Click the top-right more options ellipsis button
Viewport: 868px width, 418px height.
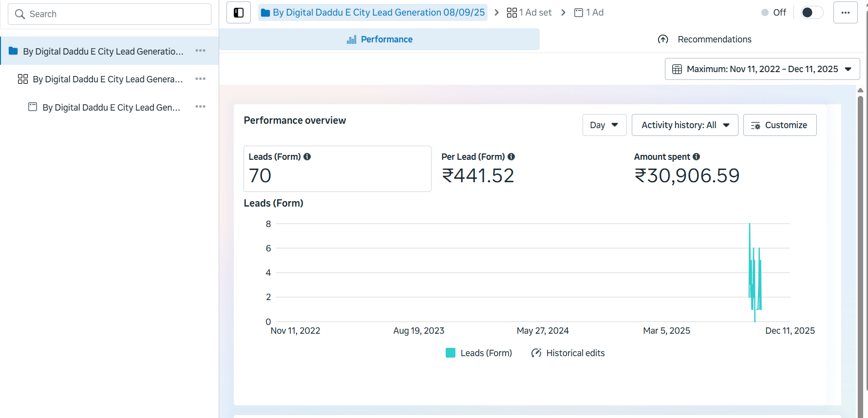845,13
